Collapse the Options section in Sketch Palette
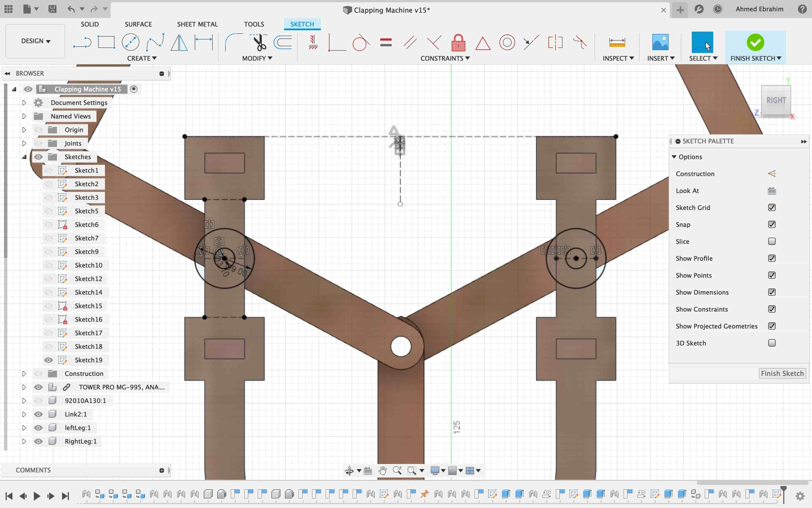The width and height of the screenshot is (812, 508). (674, 157)
